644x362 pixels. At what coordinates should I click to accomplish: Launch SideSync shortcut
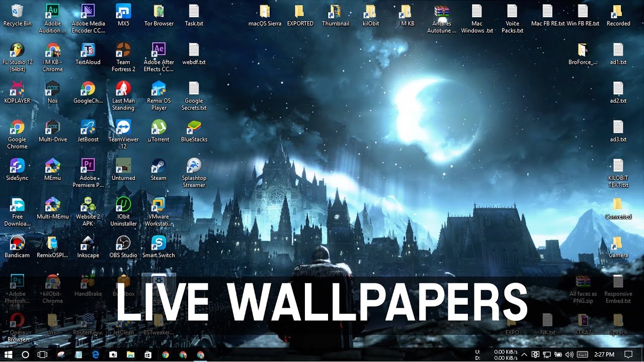coord(17,170)
